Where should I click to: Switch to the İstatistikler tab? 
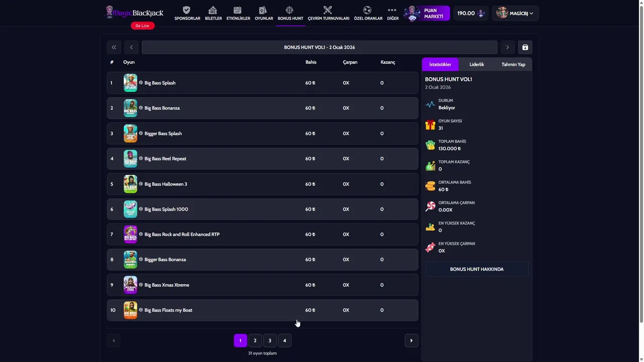click(440, 64)
